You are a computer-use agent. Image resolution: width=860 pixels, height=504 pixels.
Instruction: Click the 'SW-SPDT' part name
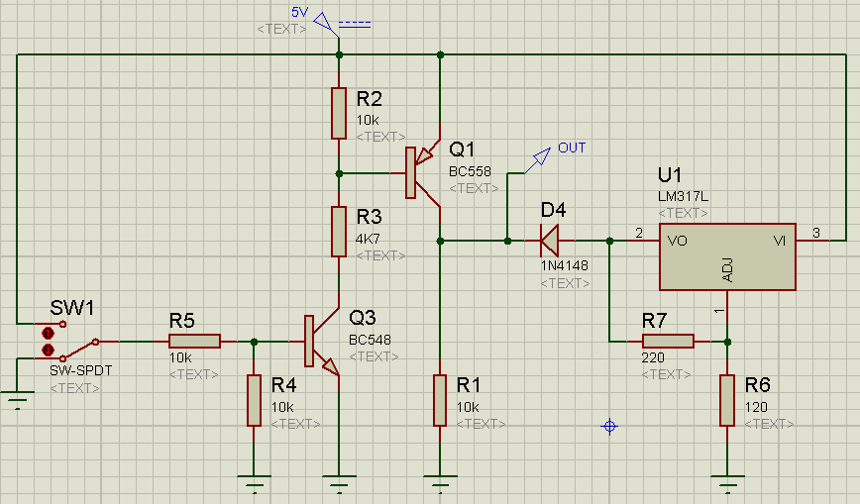[x=80, y=370]
